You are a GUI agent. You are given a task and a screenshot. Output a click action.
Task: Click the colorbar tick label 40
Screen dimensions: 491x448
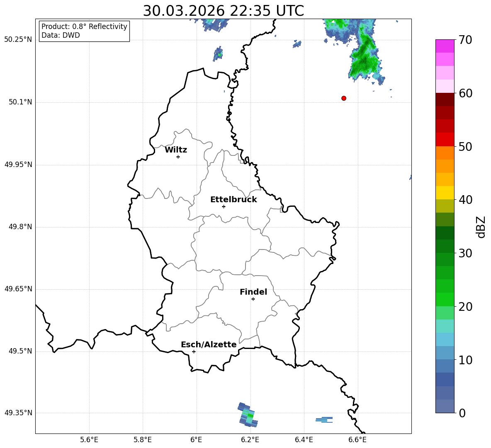(465, 200)
